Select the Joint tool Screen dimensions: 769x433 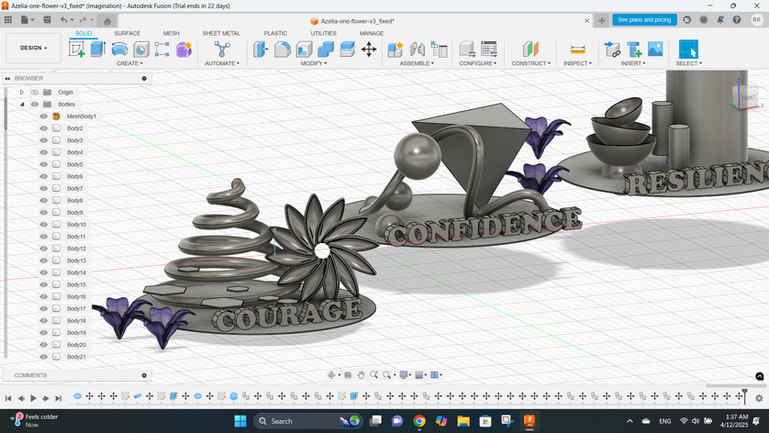point(417,49)
